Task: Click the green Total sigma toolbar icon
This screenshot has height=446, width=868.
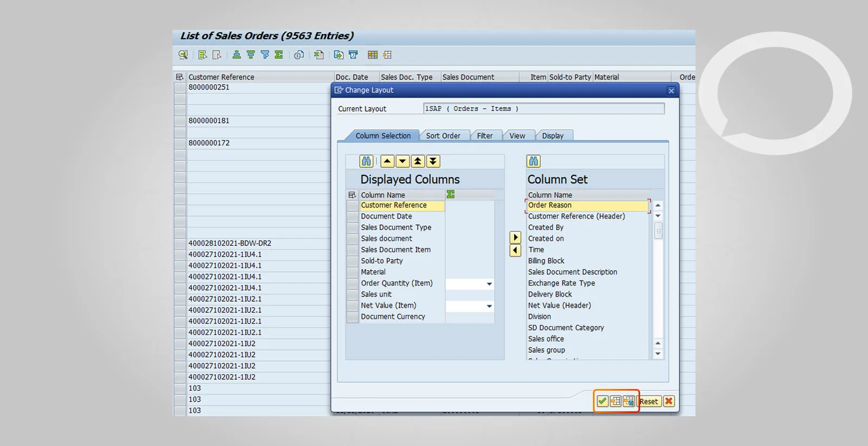Action: [279, 55]
